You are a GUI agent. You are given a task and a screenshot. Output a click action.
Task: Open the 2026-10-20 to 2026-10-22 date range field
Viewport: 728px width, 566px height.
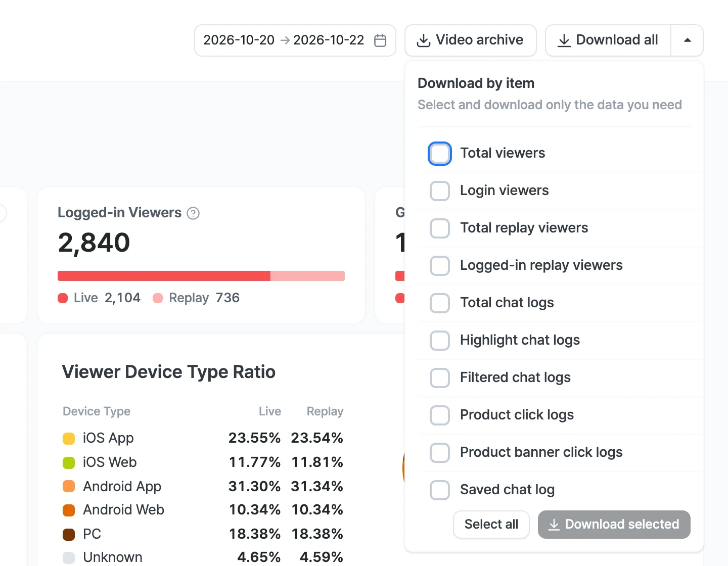tap(295, 40)
